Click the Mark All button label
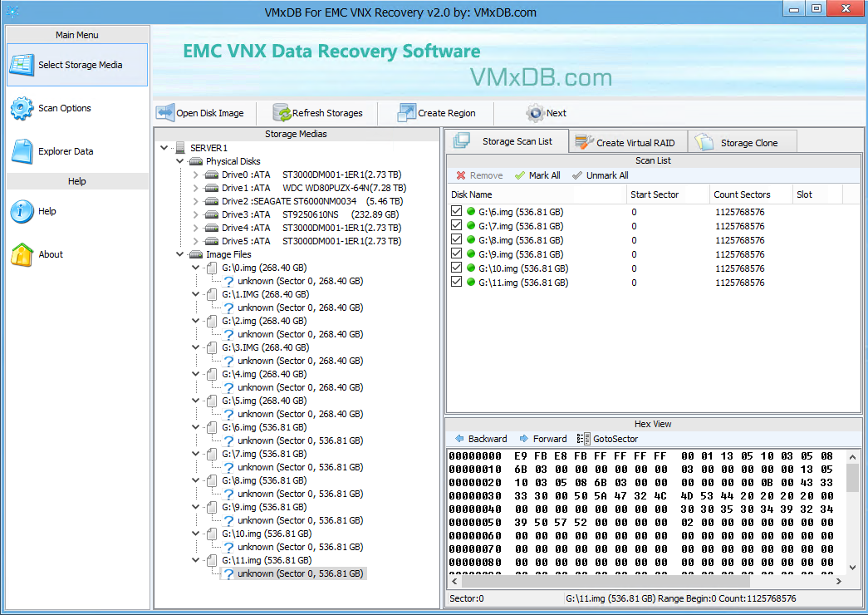This screenshot has height=615, width=868. point(545,175)
